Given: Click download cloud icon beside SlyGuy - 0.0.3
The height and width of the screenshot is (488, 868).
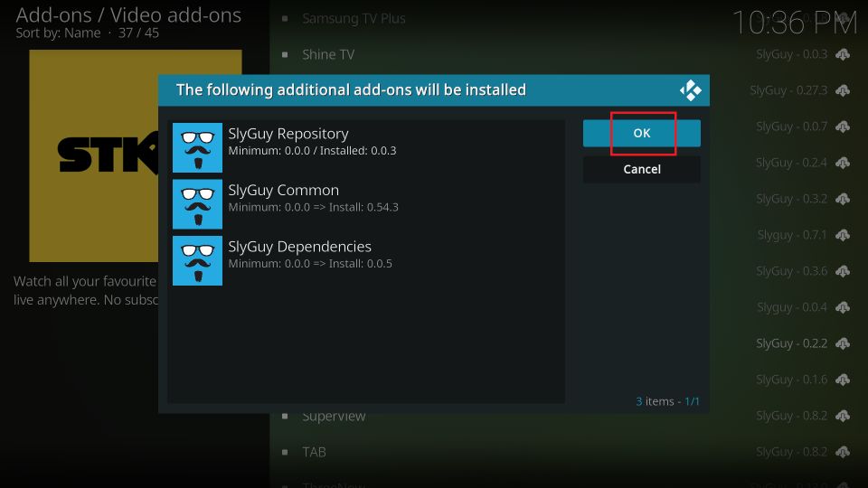Looking at the screenshot, I should [x=843, y=54].
